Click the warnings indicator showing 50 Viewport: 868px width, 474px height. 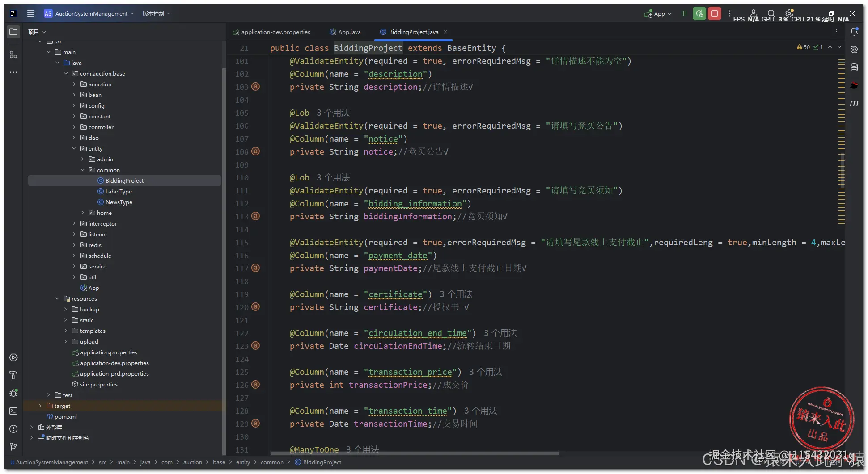tap(804, 47)
